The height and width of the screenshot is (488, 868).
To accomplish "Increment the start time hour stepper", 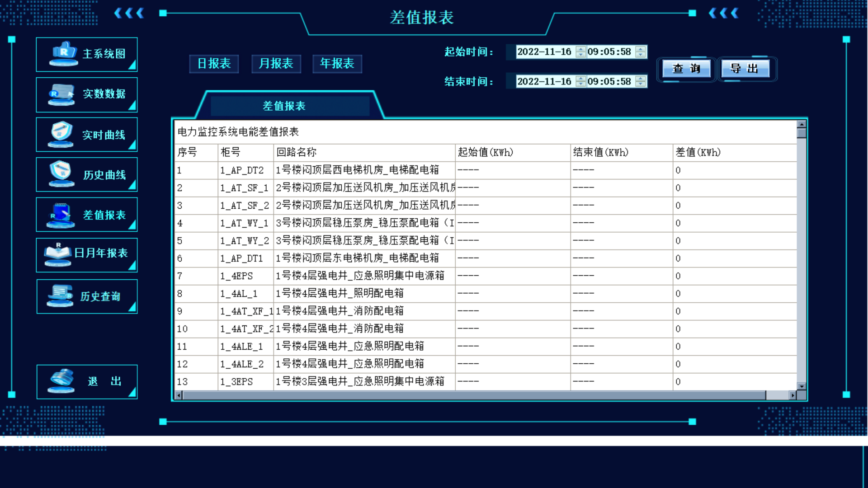I will (x=640, y=49).
